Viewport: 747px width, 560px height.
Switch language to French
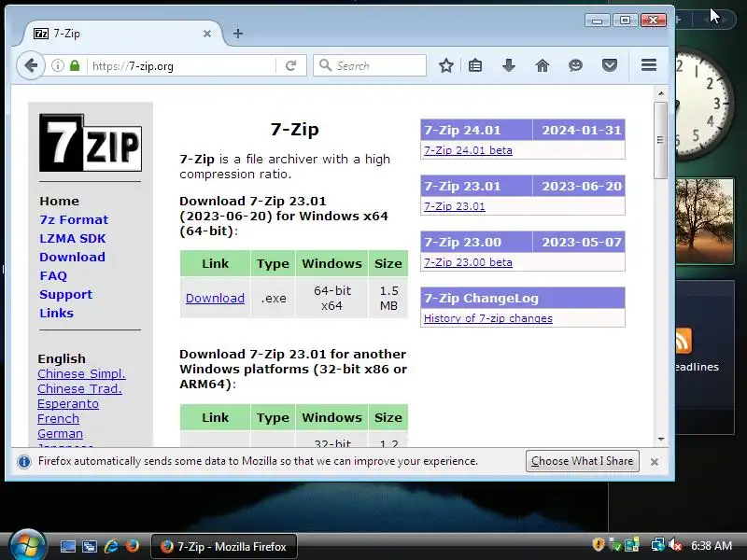[58, 418]
